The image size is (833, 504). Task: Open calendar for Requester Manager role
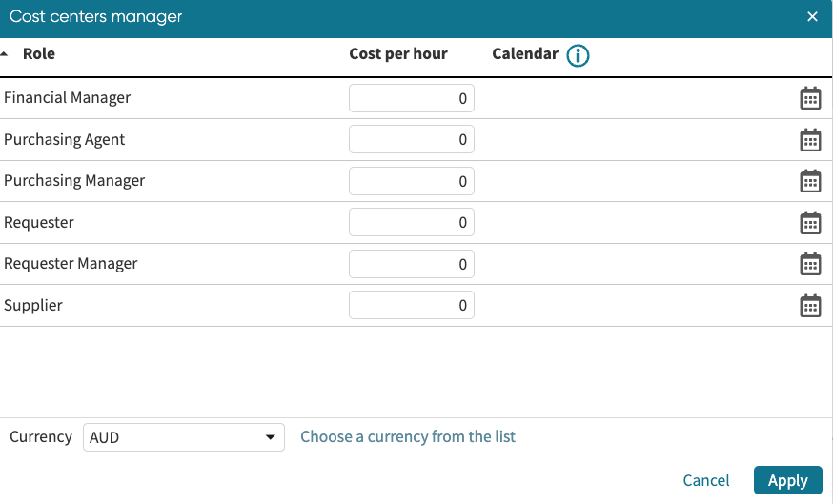(810, 264)
